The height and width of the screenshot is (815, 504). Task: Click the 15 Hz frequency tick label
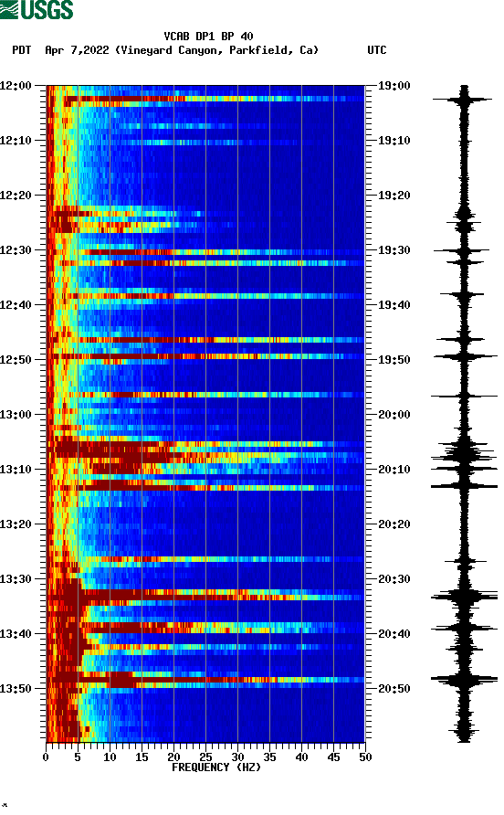[142, 757]
